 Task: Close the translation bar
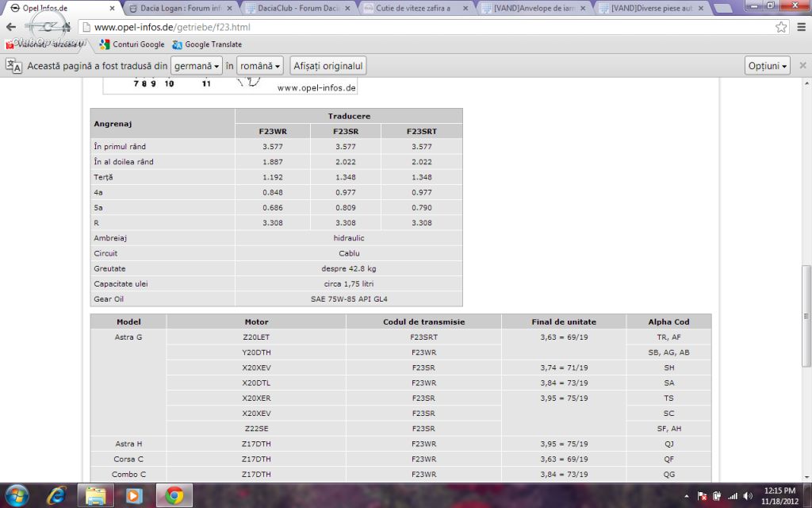coord(802,65)
